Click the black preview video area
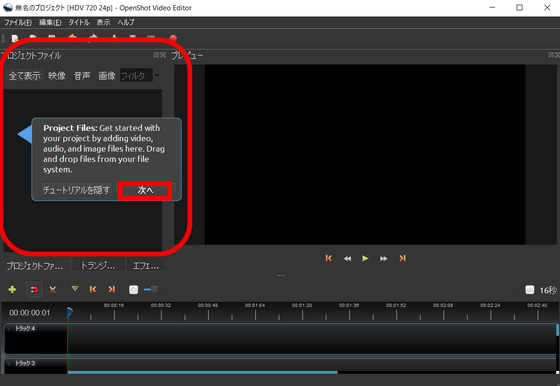Image resolution: width=560 pixels, height=386 pixels. (x=365, y=154)
